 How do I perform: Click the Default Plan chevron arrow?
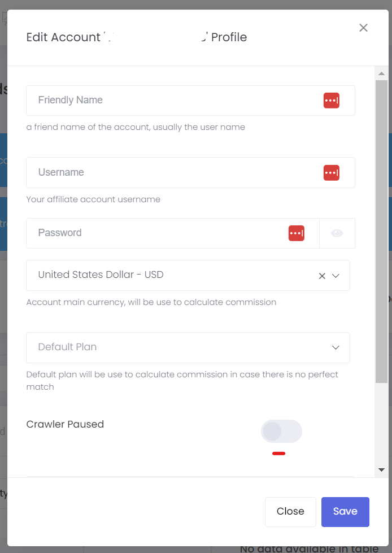pyautogui.click(x=336, y=347)
